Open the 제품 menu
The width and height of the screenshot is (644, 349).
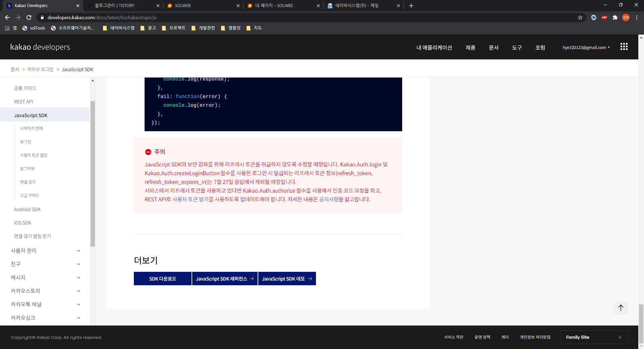470,48
